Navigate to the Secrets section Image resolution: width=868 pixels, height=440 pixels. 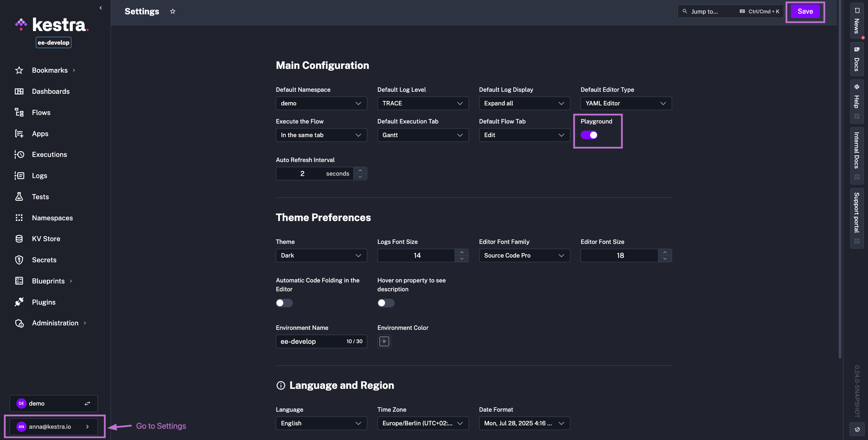pos(44,260)
